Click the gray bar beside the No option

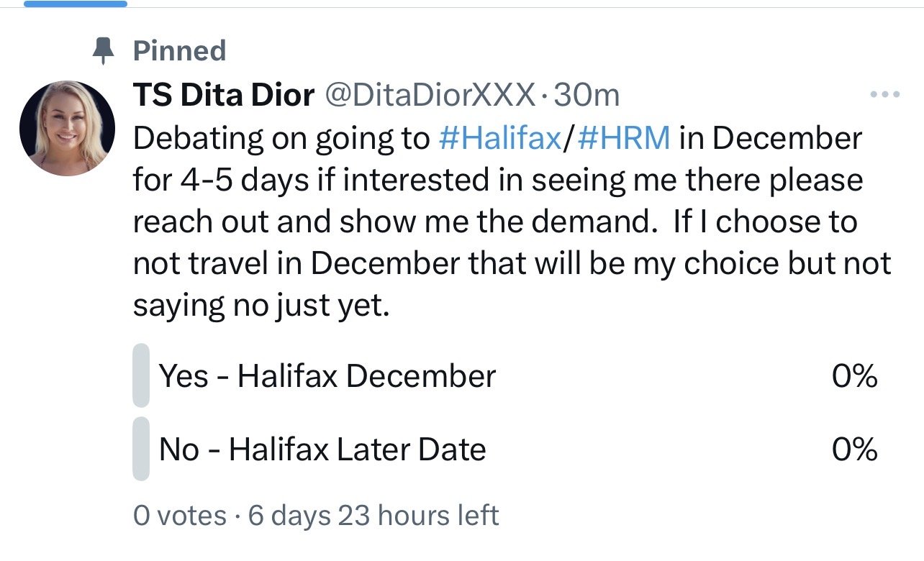point(141,449)
